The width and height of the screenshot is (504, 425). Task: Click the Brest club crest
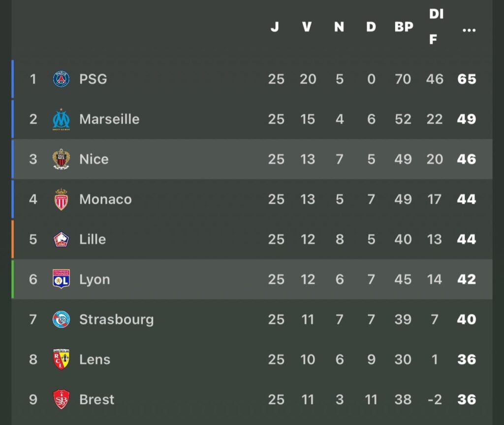pos(61,399)
